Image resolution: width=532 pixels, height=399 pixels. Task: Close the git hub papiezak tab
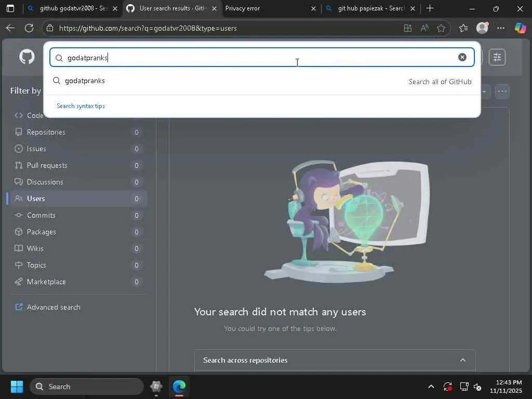pyautogui.click(x=413, y=8)
